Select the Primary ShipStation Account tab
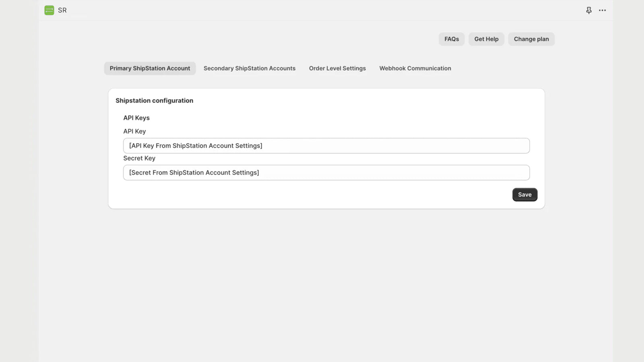The height and width of the screenshot is (362, 644). (150, 68)
